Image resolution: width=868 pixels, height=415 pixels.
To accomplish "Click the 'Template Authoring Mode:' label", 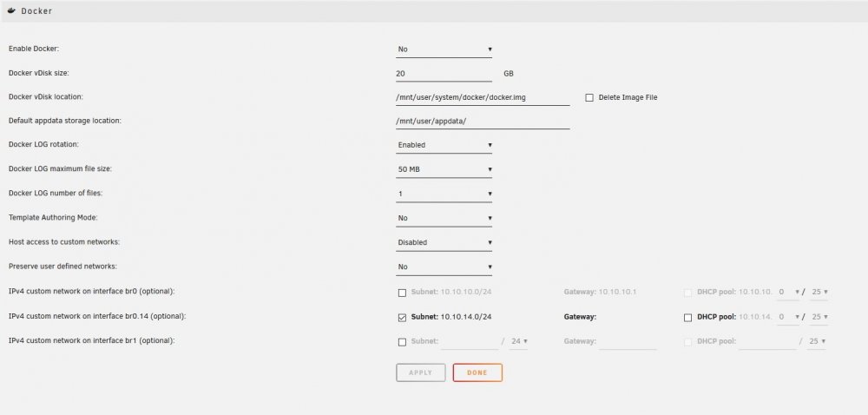I will point(53,217).
